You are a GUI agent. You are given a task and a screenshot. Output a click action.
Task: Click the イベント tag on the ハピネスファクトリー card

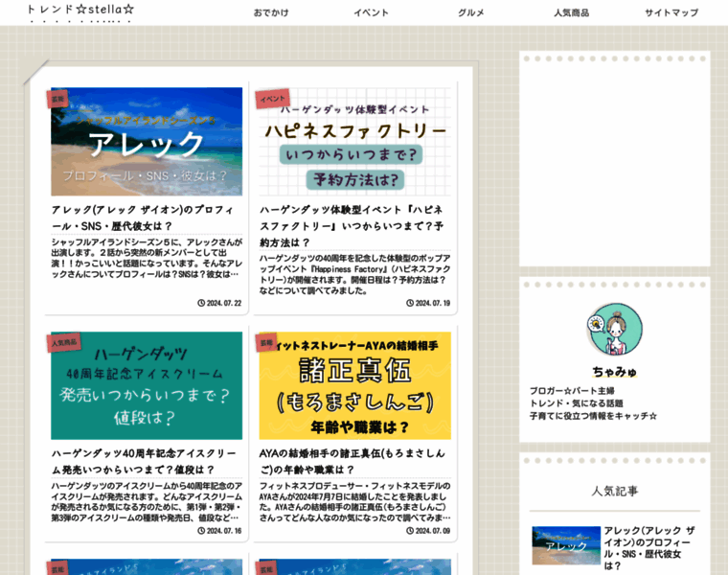(273, 99)
